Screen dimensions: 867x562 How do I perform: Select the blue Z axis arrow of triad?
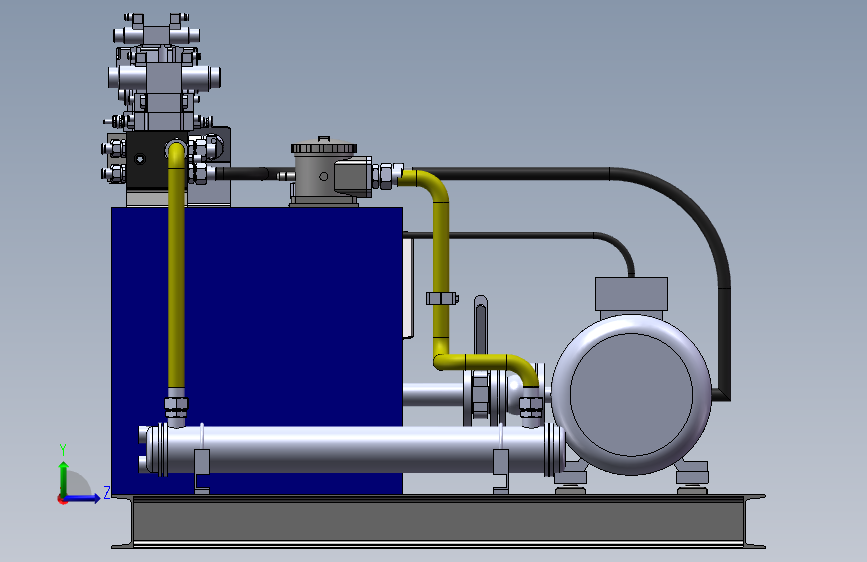click(83, 498)
